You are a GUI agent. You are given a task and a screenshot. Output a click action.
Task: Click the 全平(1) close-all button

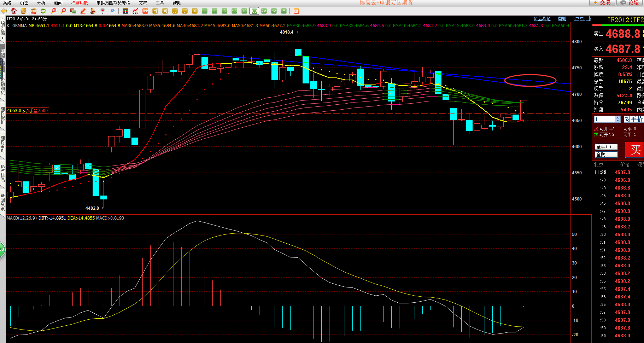pos(606,147)
